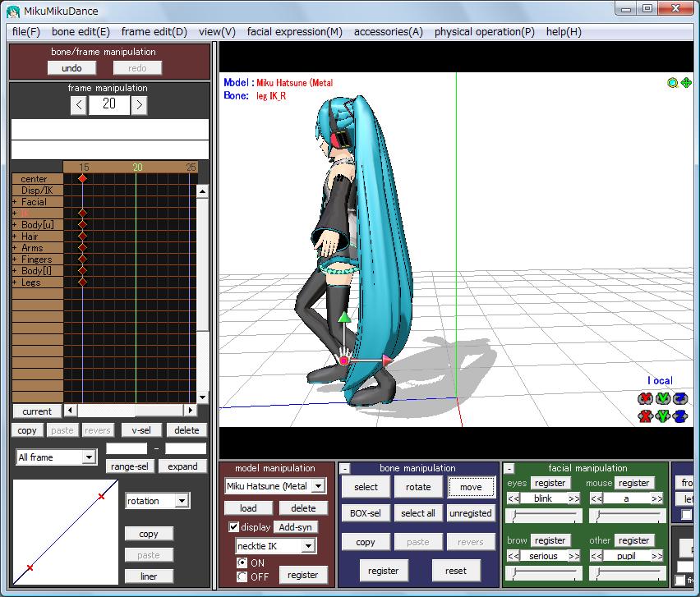This screenshot has height=597, width=700.
Task: Click the upper interpolation curve red handle
Action: pos(102,496)
